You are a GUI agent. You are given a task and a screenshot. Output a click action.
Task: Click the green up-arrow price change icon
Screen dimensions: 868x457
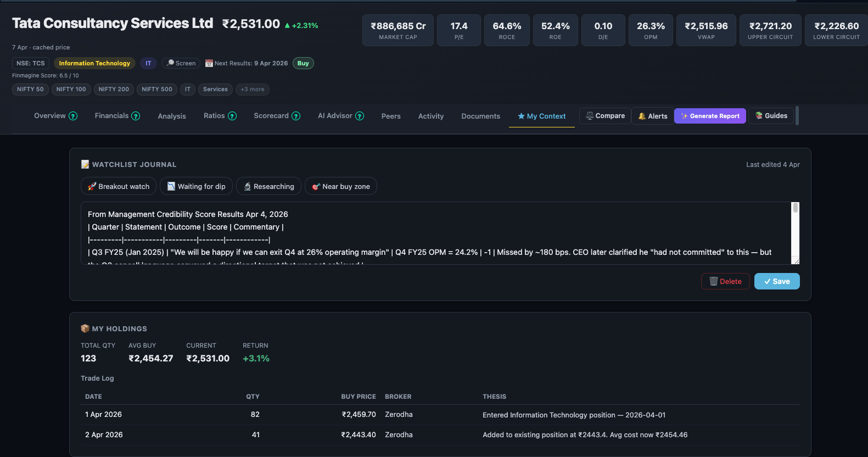tap(287, 25)
